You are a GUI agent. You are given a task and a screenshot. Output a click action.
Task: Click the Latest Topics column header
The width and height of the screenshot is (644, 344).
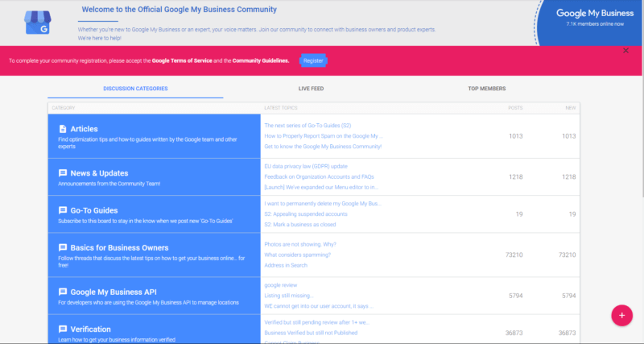tap(281, 108)
